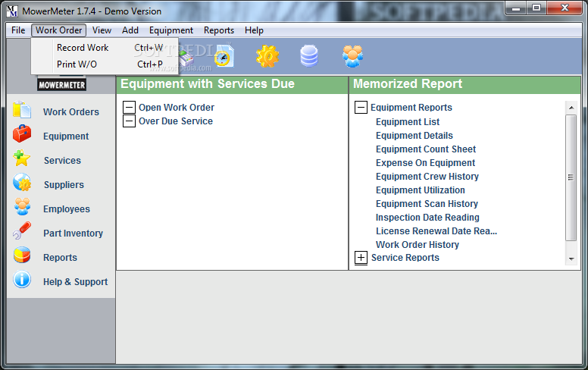Click the wrench Part Inventory icon
588x370 pixels.
pos(22,230)
